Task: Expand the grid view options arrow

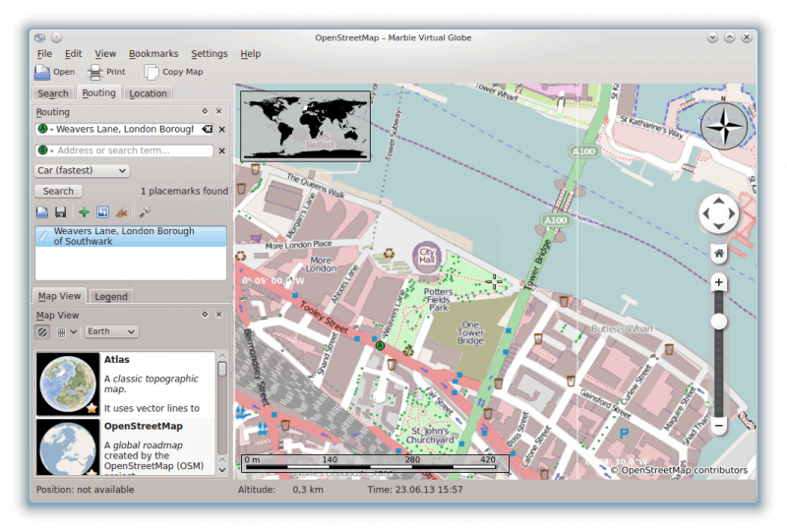Action: click(74, 332)
